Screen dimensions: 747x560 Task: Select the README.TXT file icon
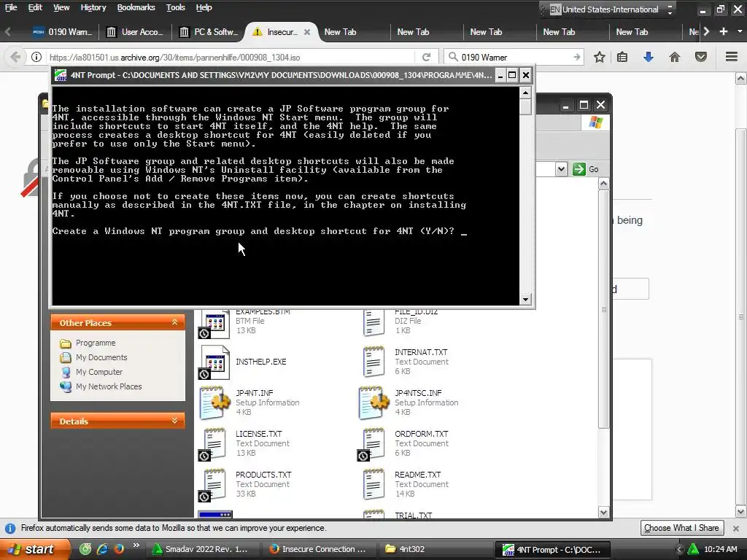[373, 485]
